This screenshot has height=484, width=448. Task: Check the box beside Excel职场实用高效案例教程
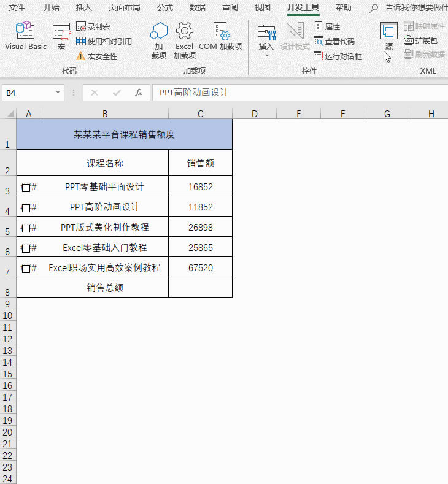[x=26, y=269]
